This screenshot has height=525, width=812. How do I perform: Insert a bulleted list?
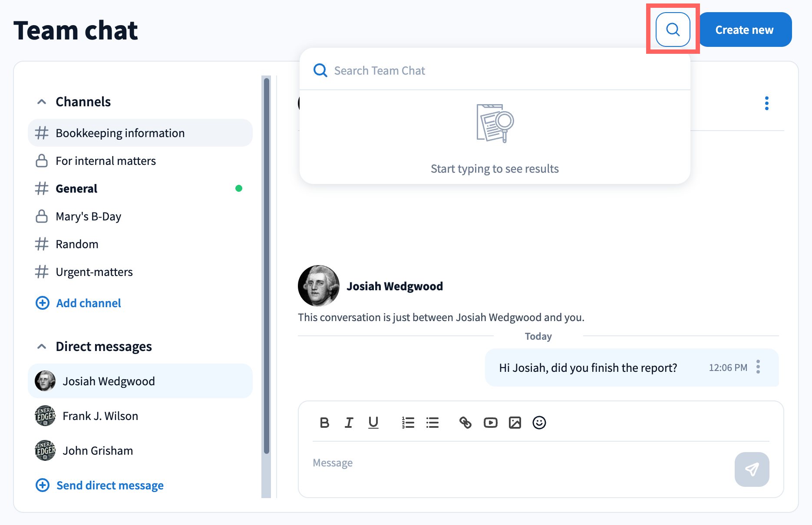[x=432, y=423]
